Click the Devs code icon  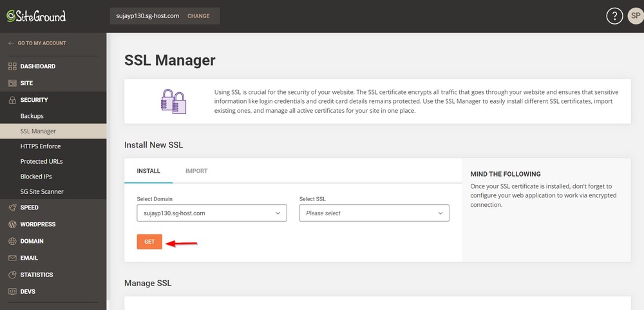[12, 291]
